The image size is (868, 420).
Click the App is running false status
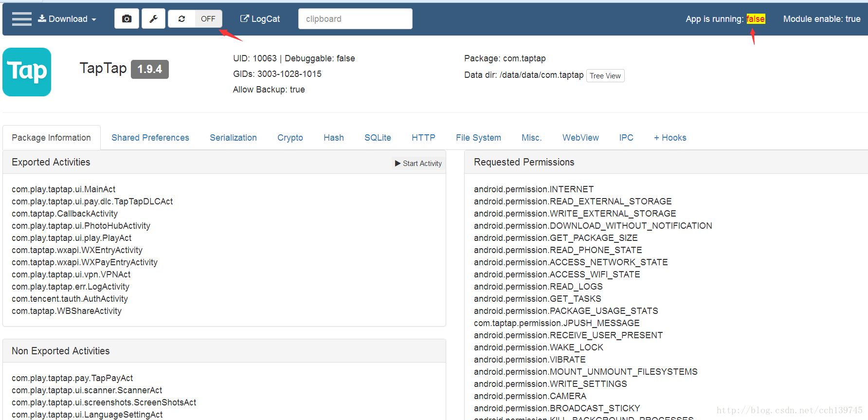[725, 19]
